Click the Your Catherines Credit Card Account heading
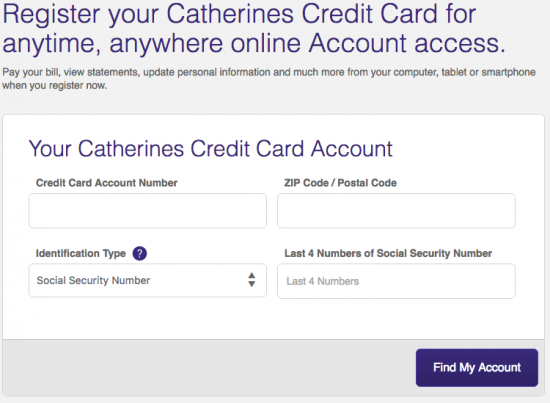550x403 pixels. [x=210, y=149]
